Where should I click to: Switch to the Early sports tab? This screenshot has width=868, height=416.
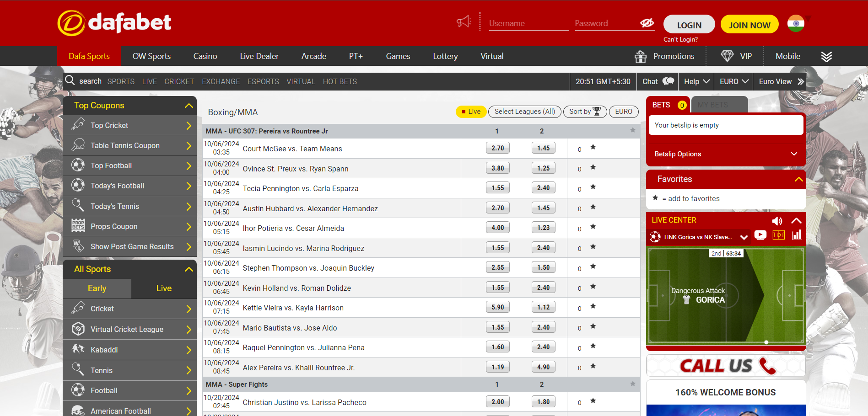pos(97,288)
